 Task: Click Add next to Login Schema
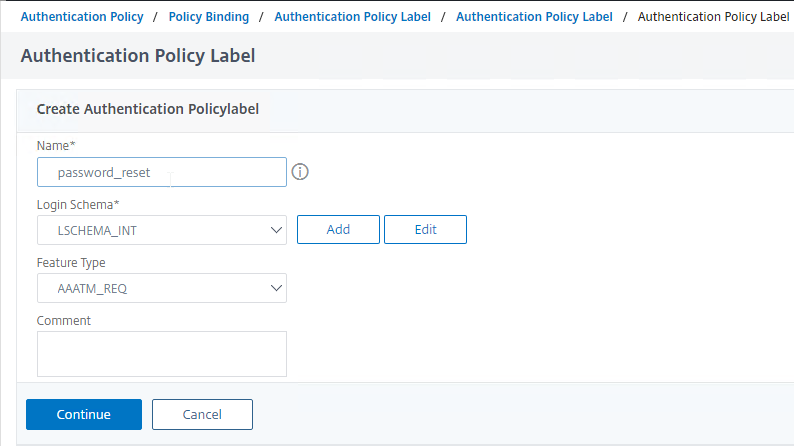338,230
